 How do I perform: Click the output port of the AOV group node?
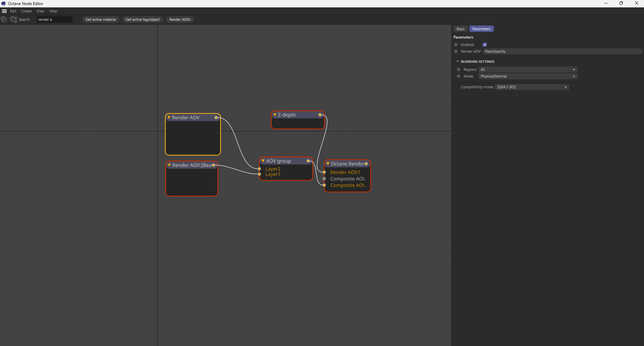pos(308,161)
